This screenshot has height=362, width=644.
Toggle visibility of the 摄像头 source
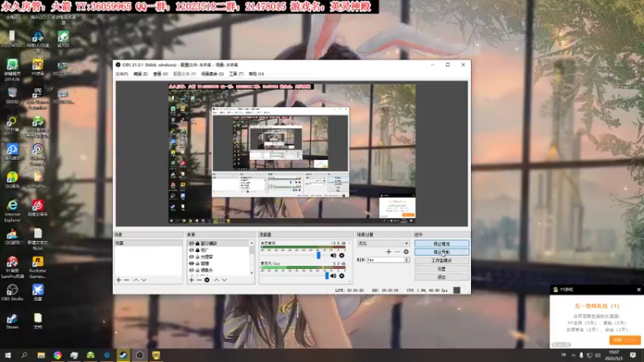coord(192,270)
